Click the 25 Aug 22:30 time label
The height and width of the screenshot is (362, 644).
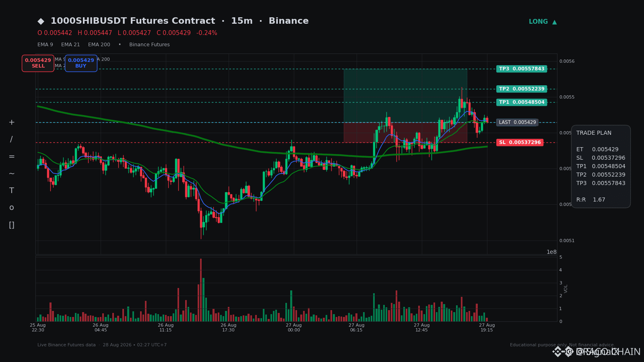point(38,327)
